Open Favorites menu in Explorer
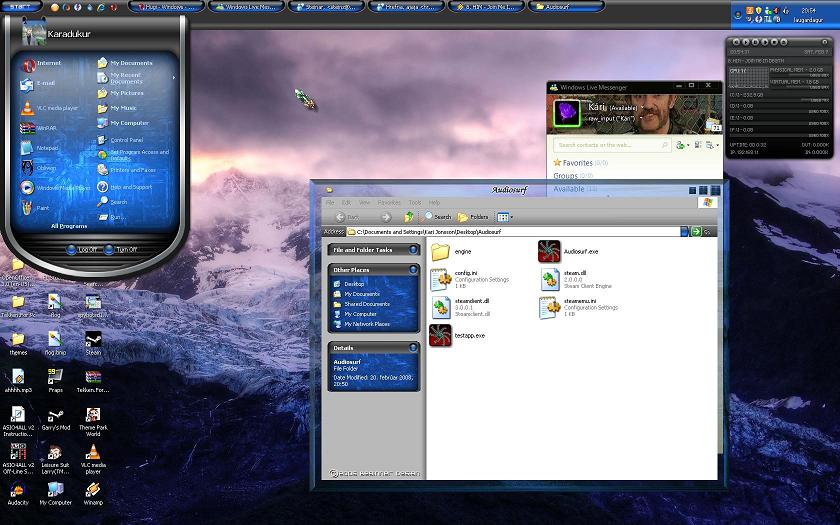 tap(389, 203)
